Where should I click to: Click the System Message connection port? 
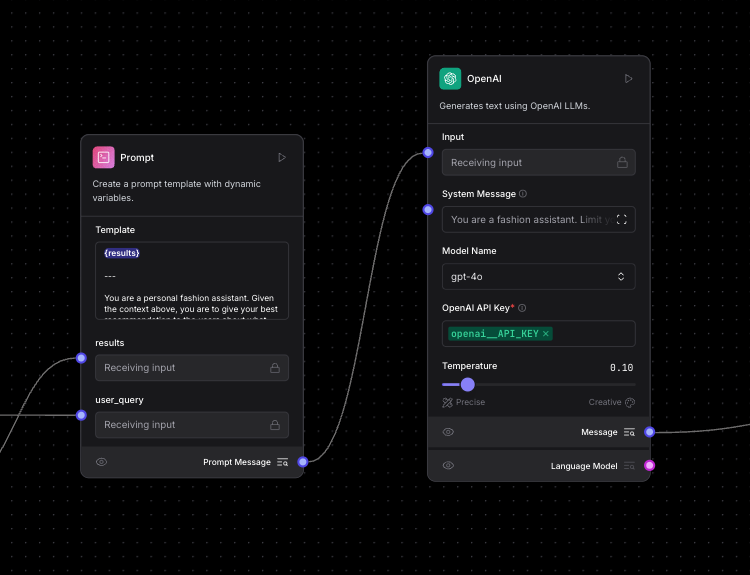point(428,210)
